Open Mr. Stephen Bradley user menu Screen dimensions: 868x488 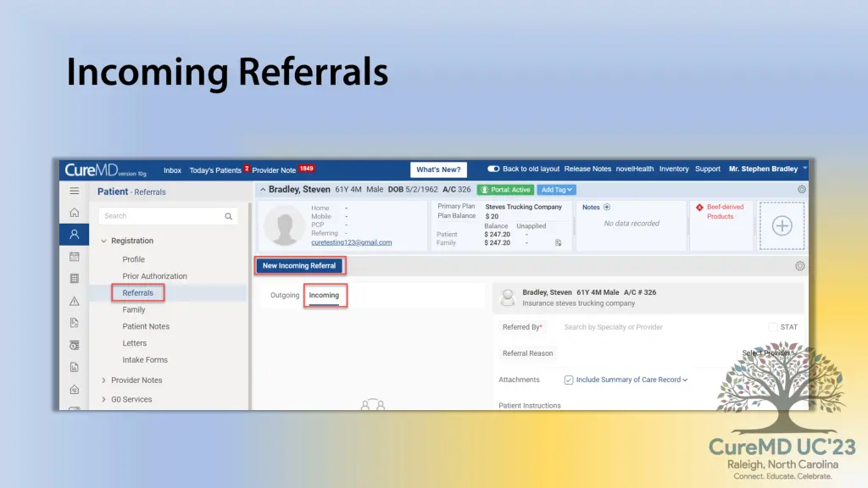(768, 169)
